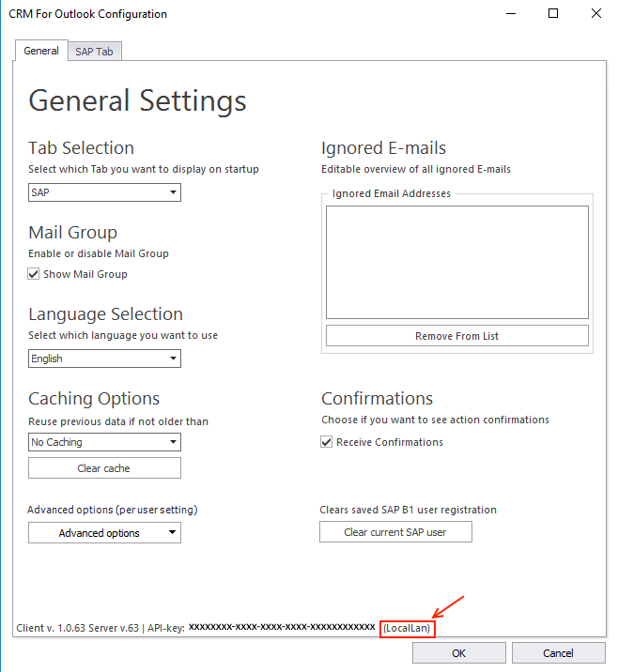This screenshot has height=672, width=618.
Task: Expand the Advanced options dropdown
Action: click(104, 533)
